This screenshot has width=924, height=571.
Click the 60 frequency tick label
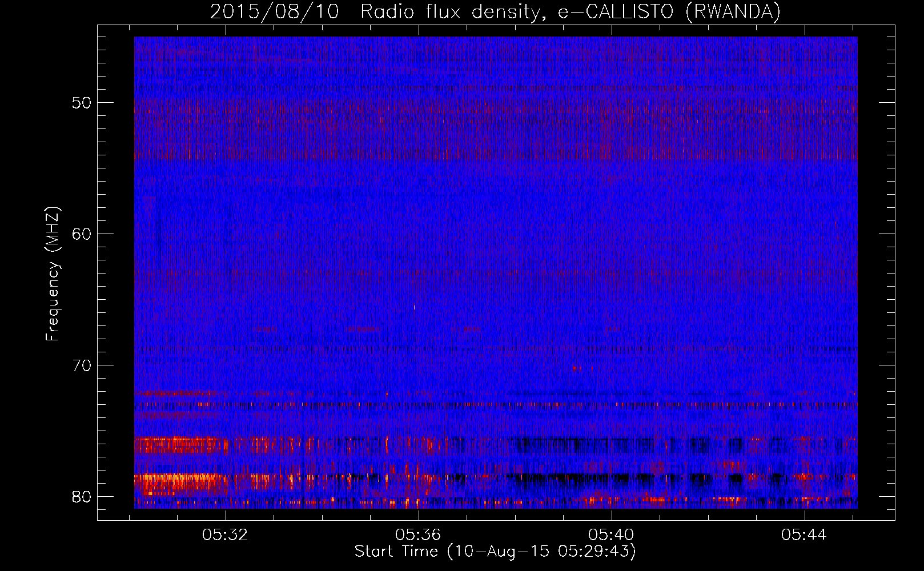82,234
